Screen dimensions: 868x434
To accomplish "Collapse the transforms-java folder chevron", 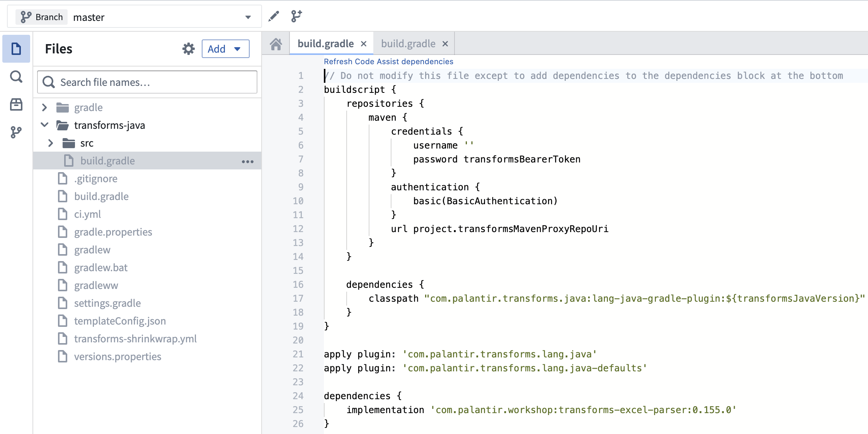I will pyautogui.click(x=44, y=125).
